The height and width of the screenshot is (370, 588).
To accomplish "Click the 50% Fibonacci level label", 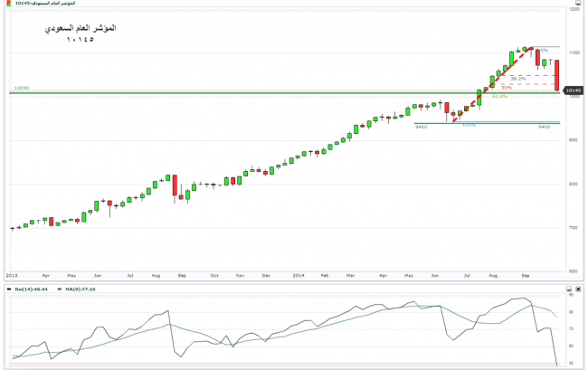I will 507,88.
